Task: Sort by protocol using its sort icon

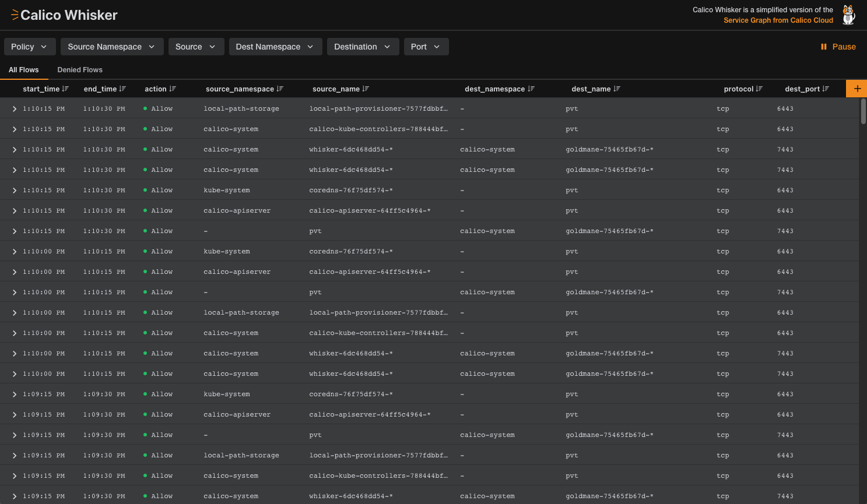Action: pos(759,89)
